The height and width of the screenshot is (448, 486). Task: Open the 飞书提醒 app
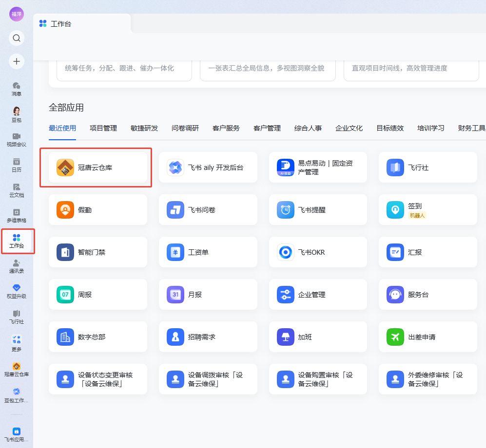(318, 210)
